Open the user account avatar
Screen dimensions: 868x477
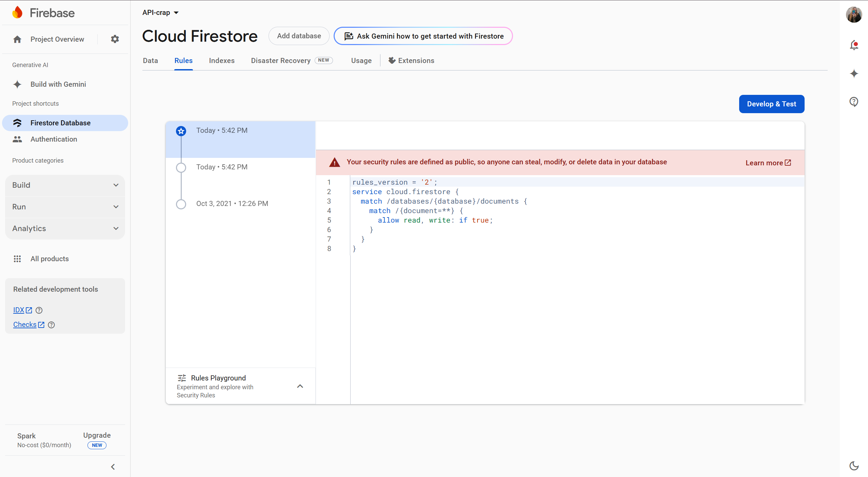coord(854,15)
